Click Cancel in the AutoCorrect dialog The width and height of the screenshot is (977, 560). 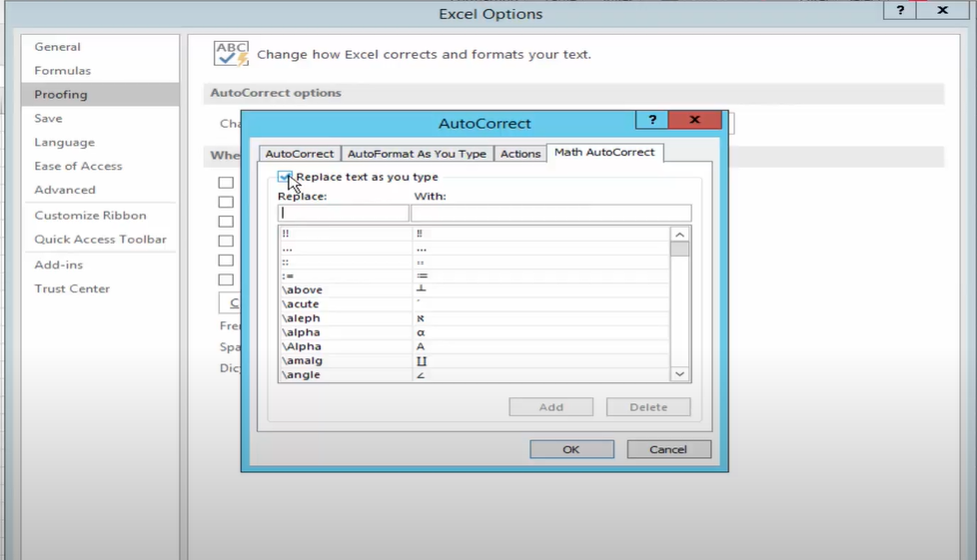(x=668, y=449)
